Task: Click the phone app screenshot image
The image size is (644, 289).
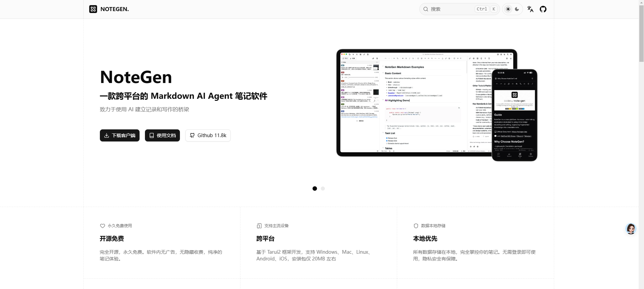Action: pyautogui.click(x=515, y=115)
